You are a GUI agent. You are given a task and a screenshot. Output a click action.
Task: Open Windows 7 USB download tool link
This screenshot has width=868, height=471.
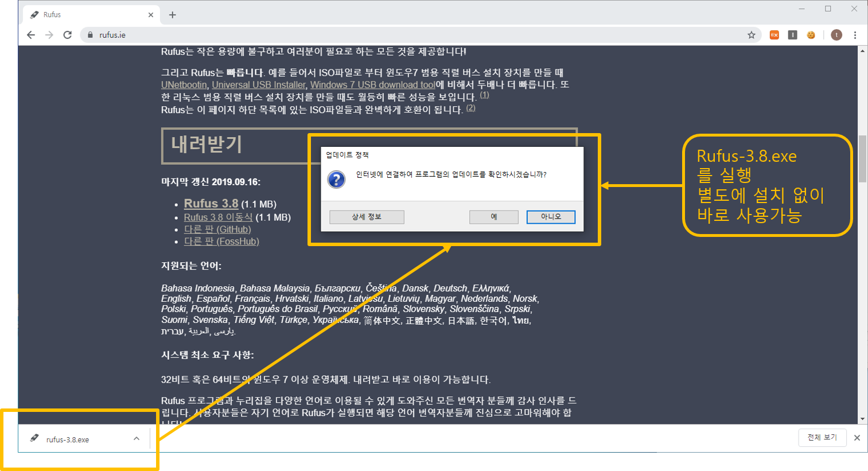click(373, 85)
